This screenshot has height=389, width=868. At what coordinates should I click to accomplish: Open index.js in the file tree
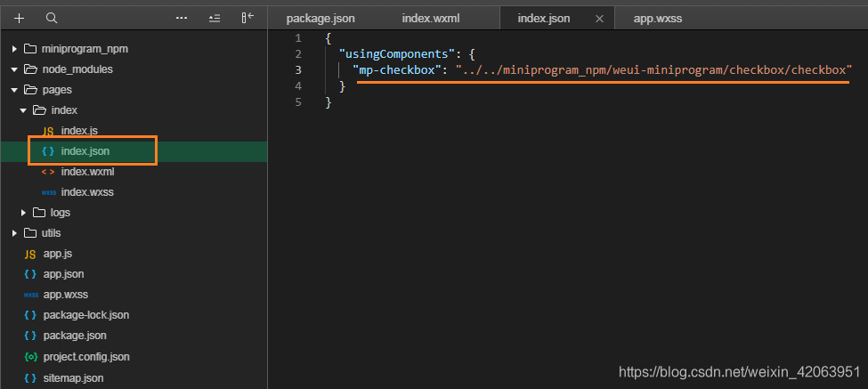point(79,131)
